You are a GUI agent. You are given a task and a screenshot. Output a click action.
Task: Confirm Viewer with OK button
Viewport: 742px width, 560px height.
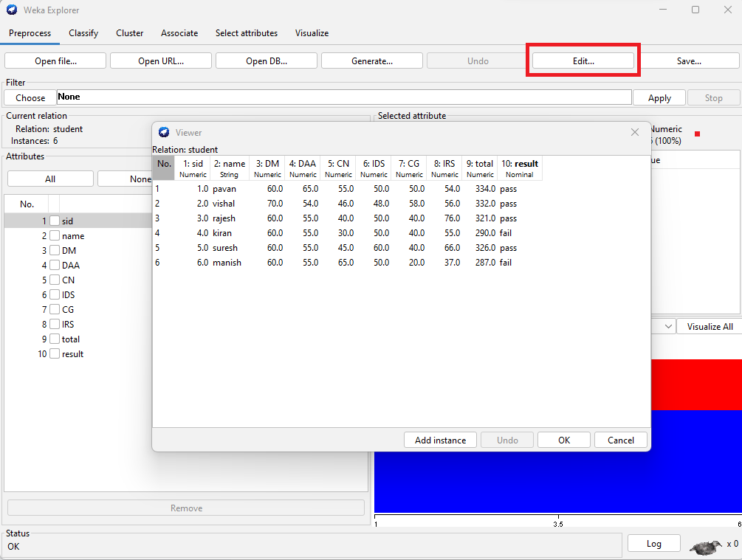564,440
